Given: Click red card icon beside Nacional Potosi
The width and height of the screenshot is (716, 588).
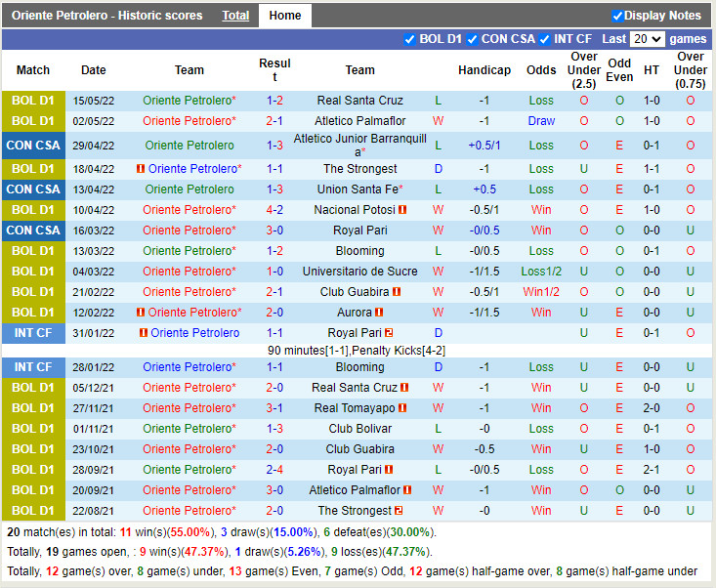Looking at the screenshot, I should coord(402,210).
